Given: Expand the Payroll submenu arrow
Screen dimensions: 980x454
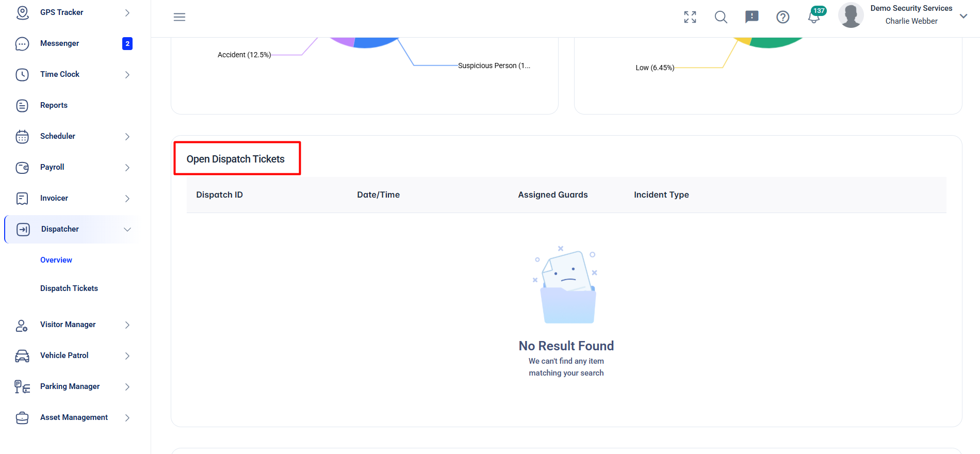Looking at the screenshot, I should tap(127, 167).
